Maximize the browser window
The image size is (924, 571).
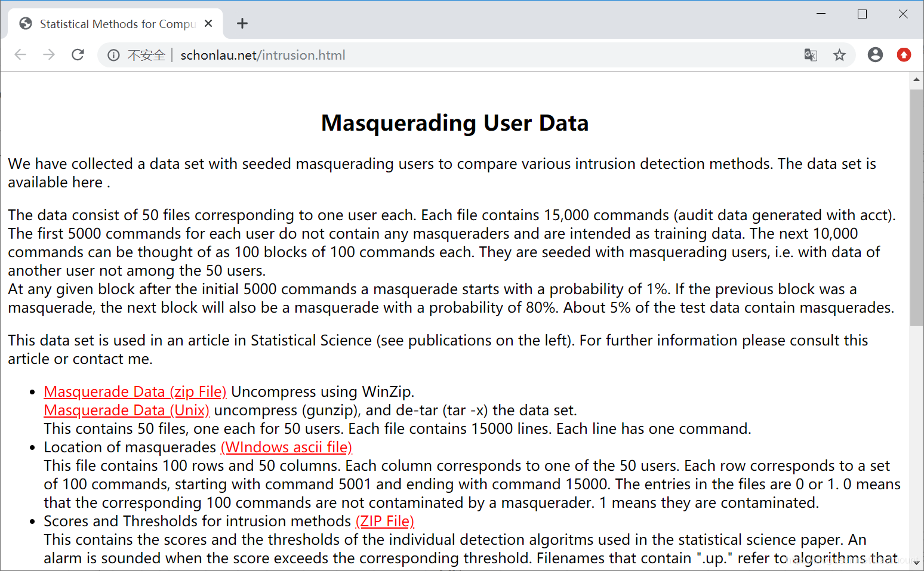click(x=862, y=14)
